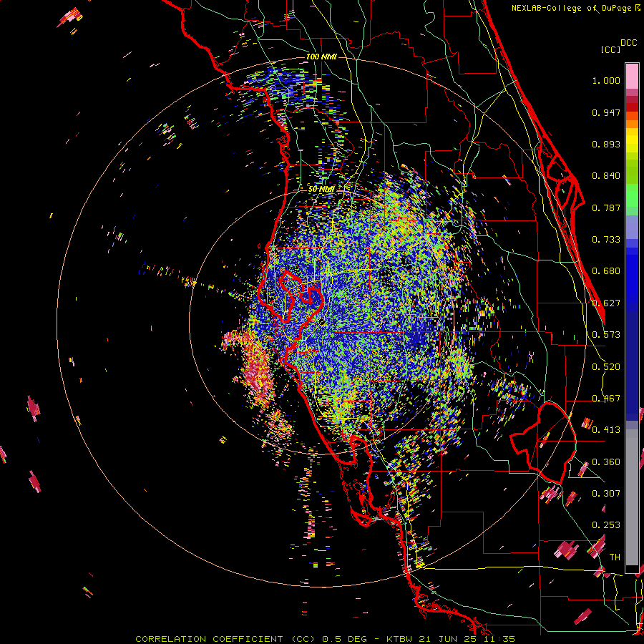Click the DCC label above the color scale
This screenshot has width=644, height=644.
(628, 43)
